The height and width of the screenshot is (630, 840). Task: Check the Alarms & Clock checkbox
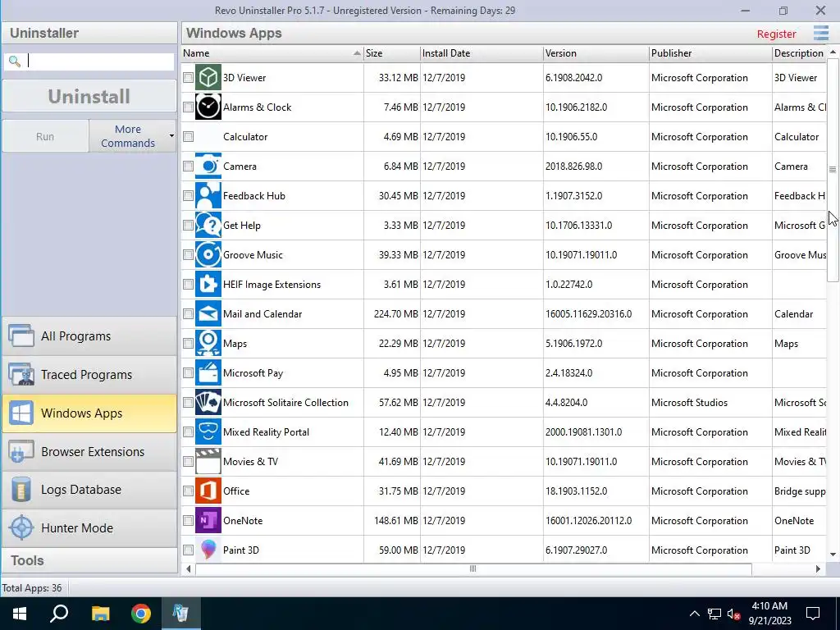pyautogui.click(x=188, y=107)
